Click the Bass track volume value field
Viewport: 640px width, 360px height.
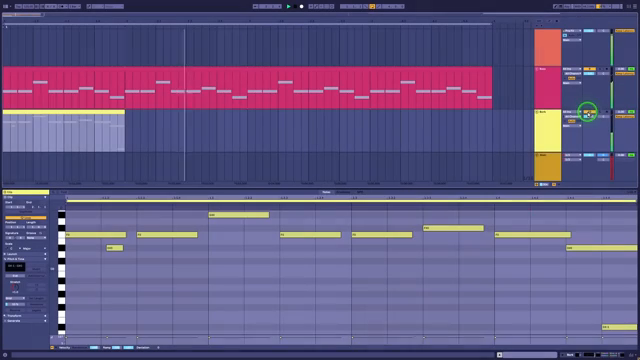pyautogui.click(x=590, y=73)
